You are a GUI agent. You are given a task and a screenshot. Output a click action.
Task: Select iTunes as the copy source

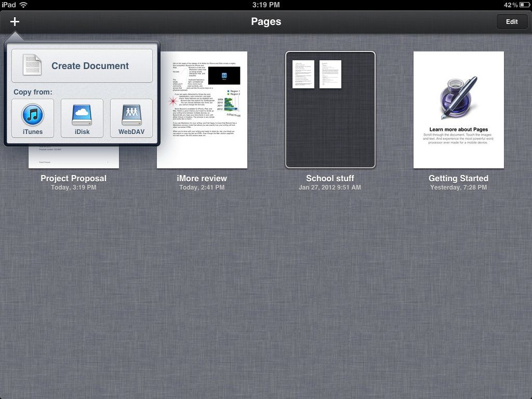(32, 118)
